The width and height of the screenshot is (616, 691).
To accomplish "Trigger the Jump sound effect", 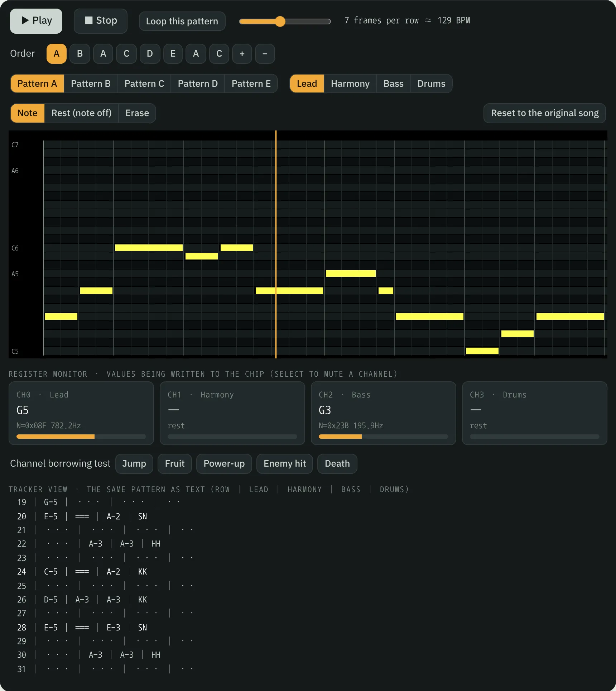I will [134, 464].
